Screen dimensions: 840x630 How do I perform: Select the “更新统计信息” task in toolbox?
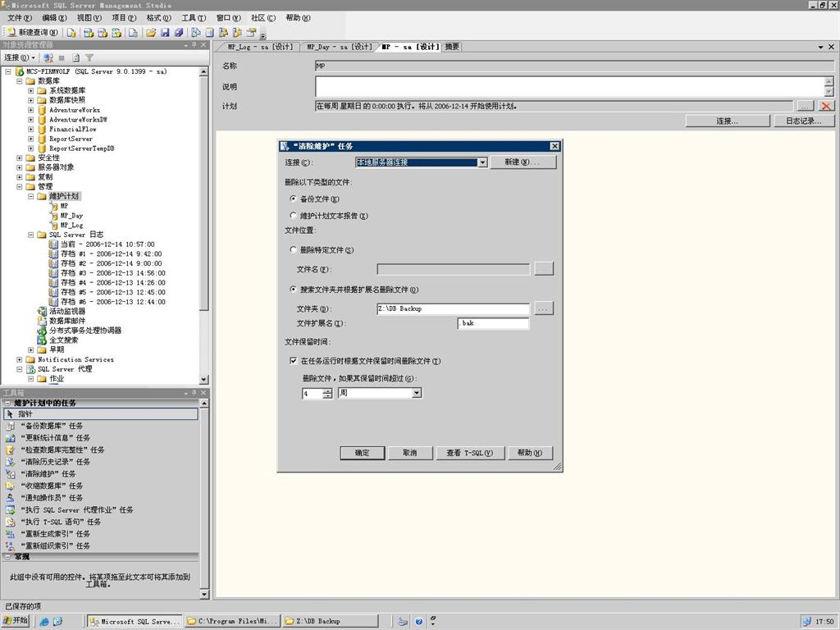click(55, 438)
